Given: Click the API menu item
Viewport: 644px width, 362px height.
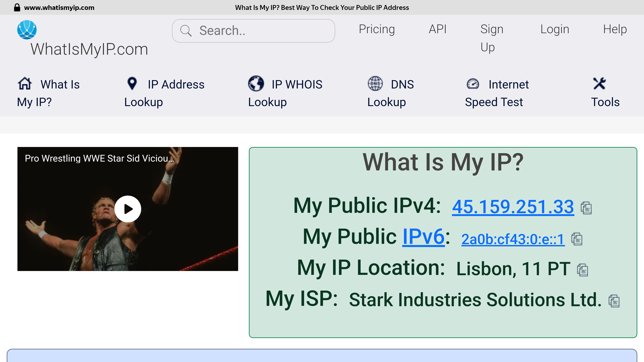Looking at the screenshot, I should (437, 29).
